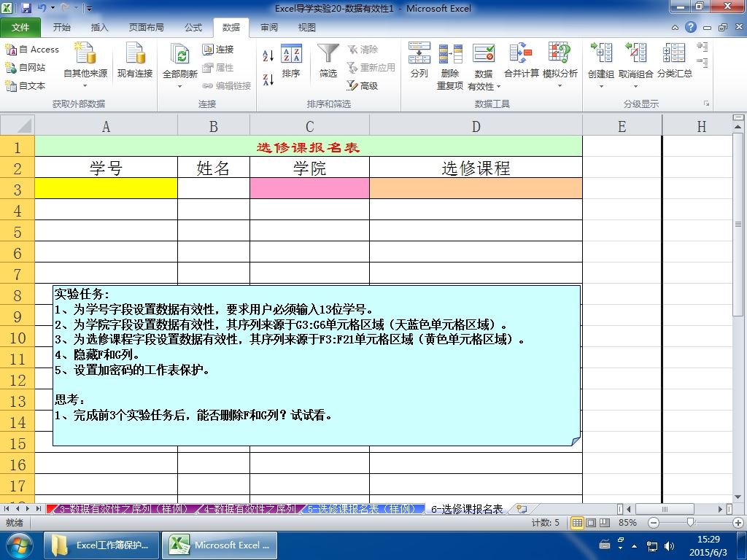Open 创建组 dropdown arrow
Viewport: 747px width, 560px height.
pos(601,87)
